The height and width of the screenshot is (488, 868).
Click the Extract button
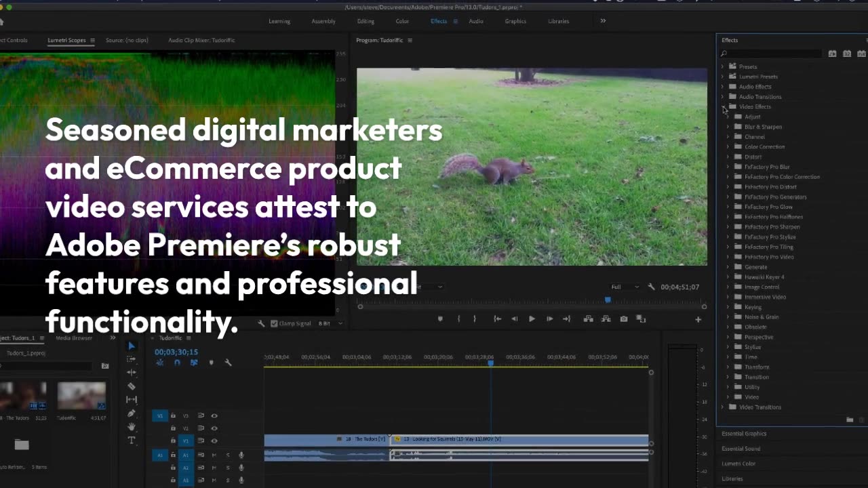[x=606, y=319]
